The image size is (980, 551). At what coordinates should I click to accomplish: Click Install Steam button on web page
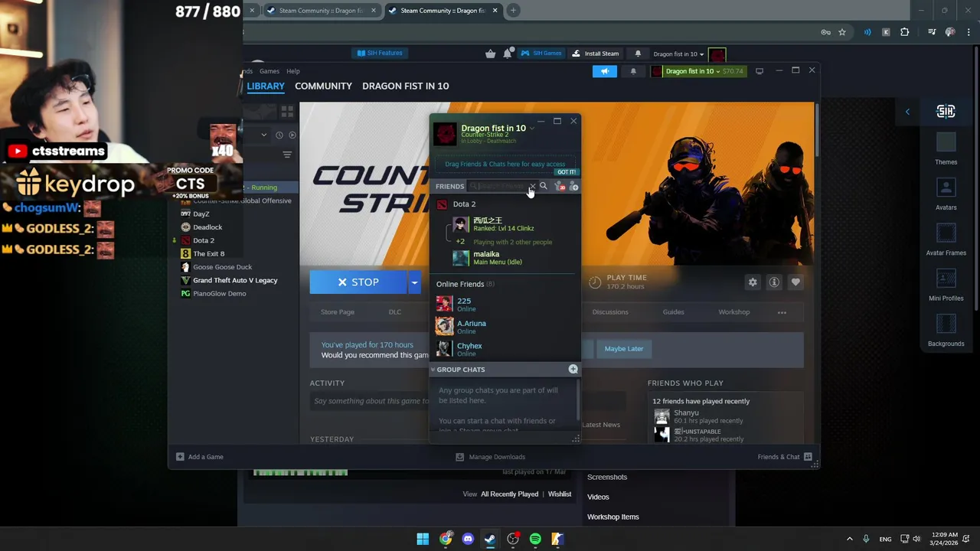tap(594, 54)
